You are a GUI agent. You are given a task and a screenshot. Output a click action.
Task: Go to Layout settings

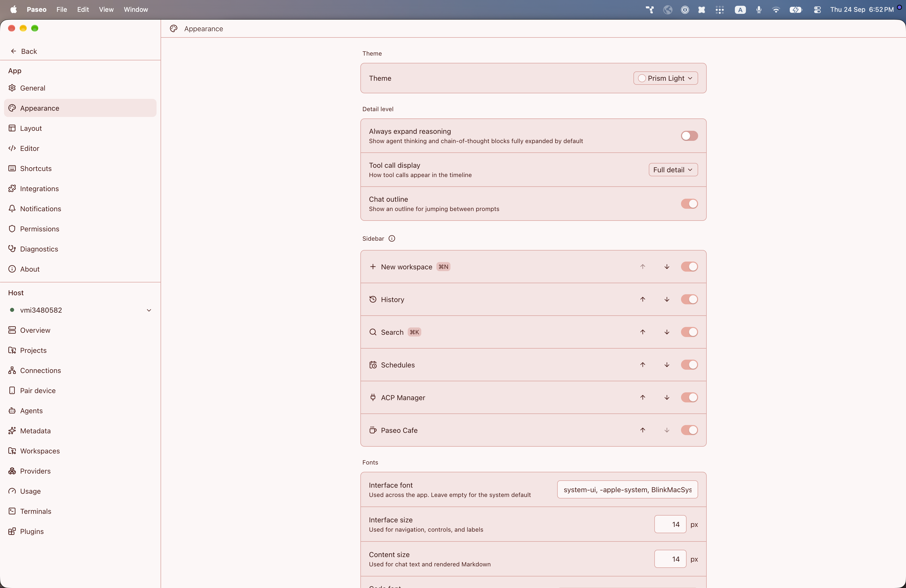(x=80, y=128)
